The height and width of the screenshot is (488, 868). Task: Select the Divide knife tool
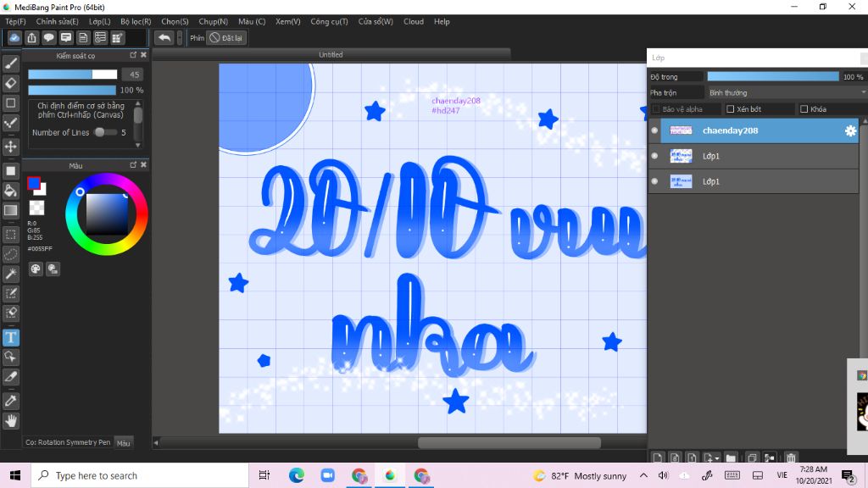[x=10, y=377]
